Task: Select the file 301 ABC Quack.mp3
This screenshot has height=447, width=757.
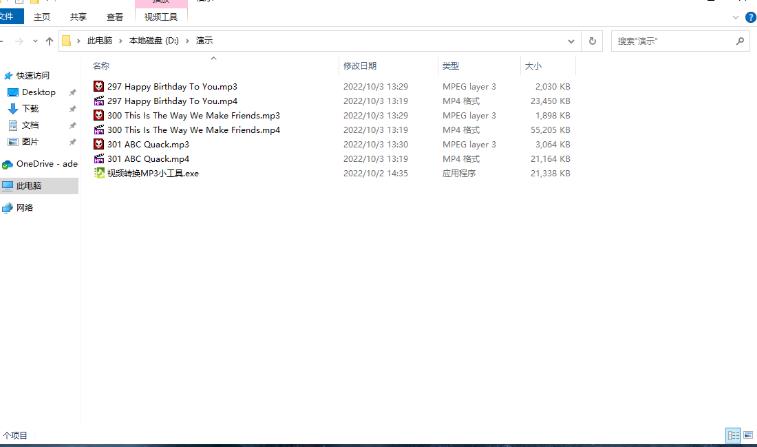Action: point(148,144)
